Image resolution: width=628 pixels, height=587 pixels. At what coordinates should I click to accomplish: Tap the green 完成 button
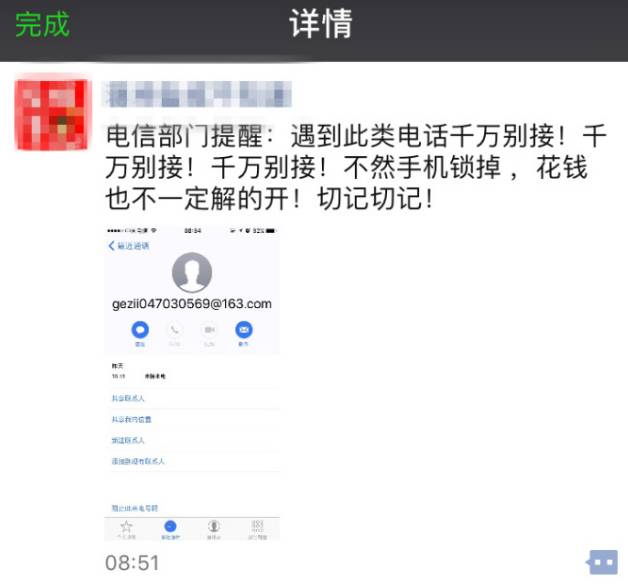point(42,24)
